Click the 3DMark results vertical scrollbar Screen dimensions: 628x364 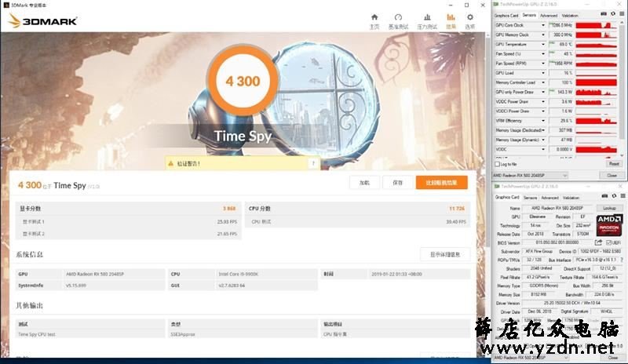[487, 140]
